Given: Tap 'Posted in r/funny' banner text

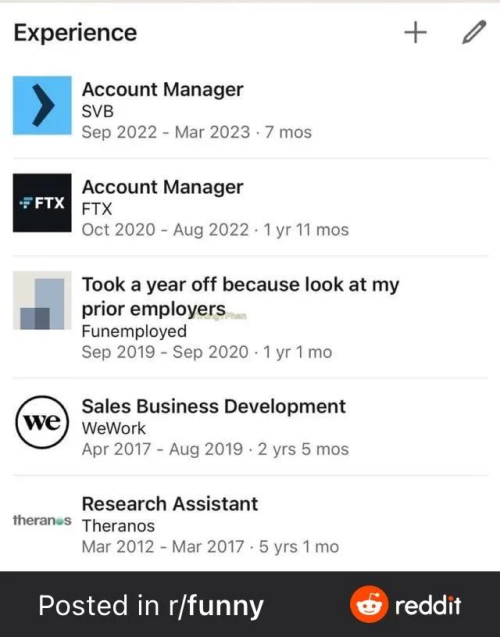Looking at the screenshot, I should pyautogui.click(x=151, y=606).
